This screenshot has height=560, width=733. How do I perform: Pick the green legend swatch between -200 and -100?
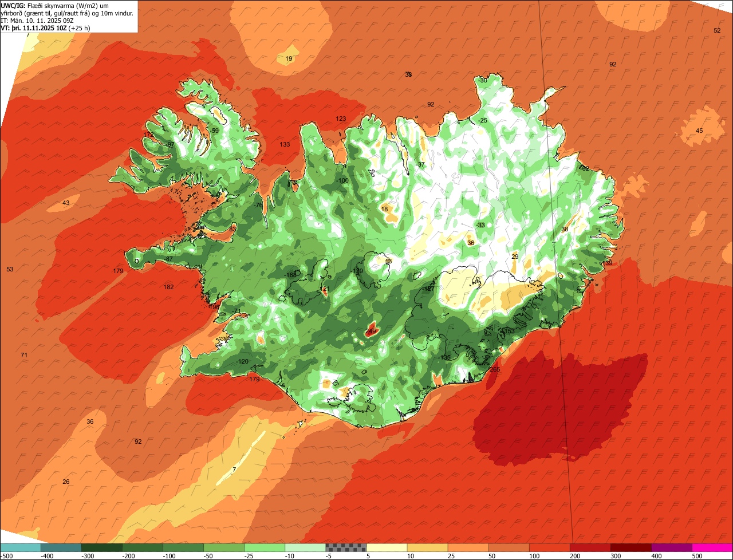(x=143, y=547)
